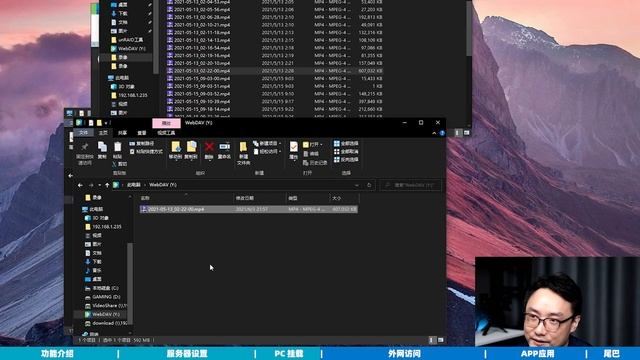Click This PC breadcrumb in address bar
The image size is (640, 360).
click(134, 185)
